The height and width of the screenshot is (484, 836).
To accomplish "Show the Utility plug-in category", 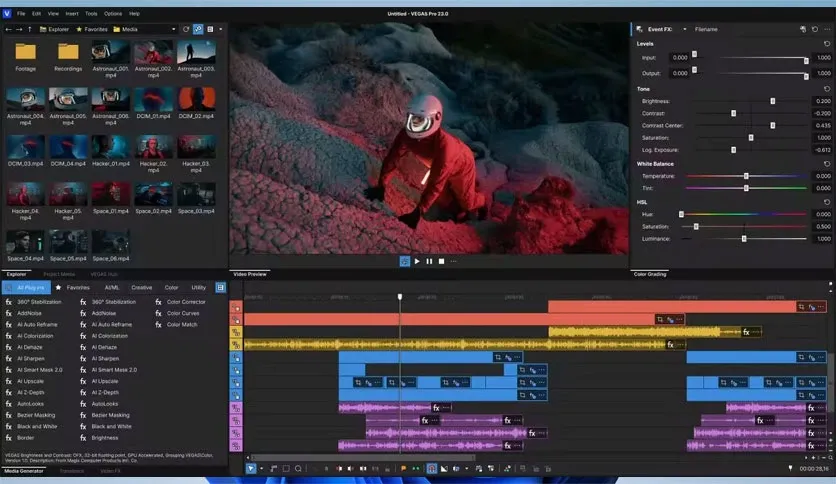I will [198, 287].
